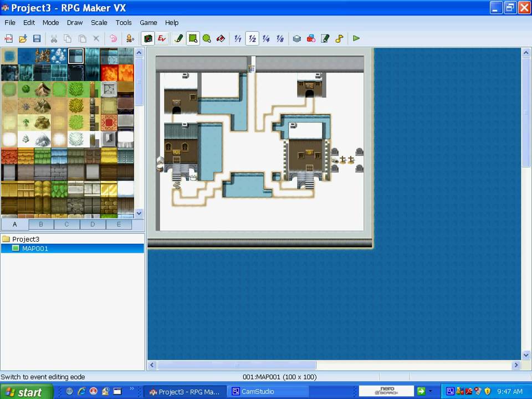Pick the selected ice-water tile in palette
The width and height of the screenshot is (532, 399).
coord(76,57)
